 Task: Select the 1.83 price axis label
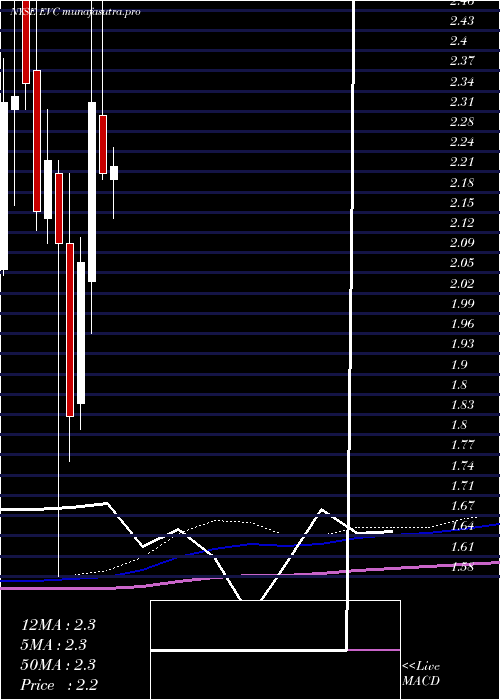pyautogui.click(x=462, y=404)
